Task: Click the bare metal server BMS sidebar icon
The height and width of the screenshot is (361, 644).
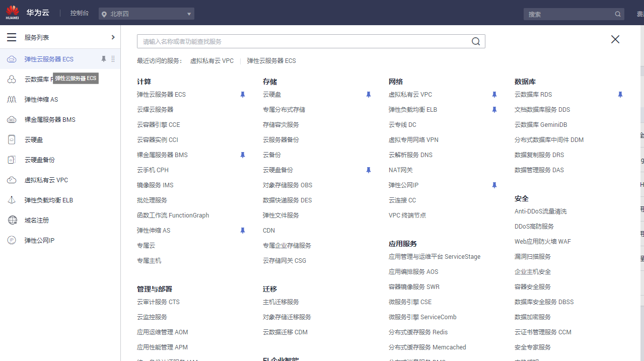Action: pyautogui.click(x=12, y=119)
